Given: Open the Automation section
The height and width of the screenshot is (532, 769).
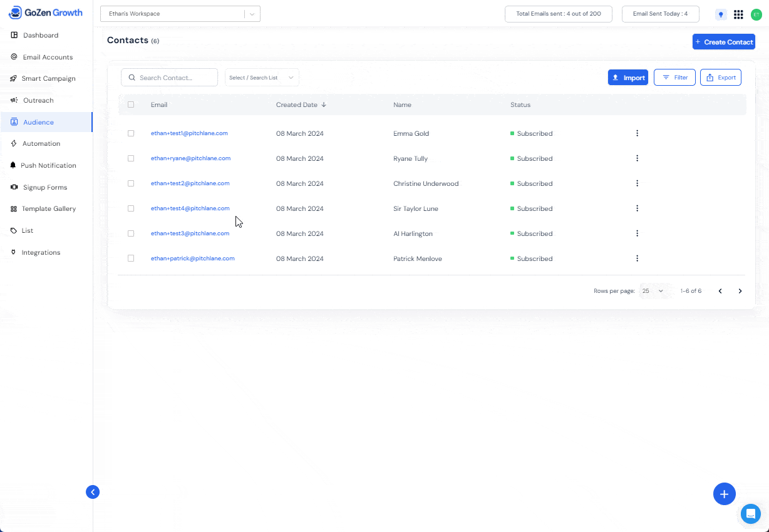Looking at the screenshot, I should pyautogui.click(x=46, y=143).
